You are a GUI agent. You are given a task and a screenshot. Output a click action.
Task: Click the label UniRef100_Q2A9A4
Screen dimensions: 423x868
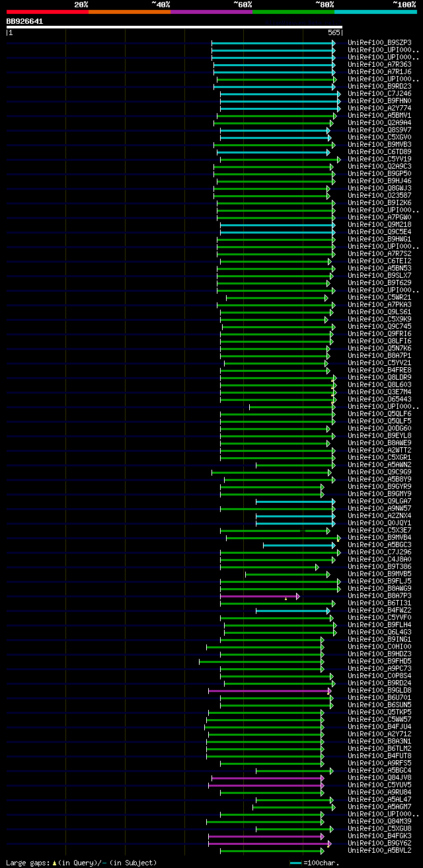(x=379, y=123)
